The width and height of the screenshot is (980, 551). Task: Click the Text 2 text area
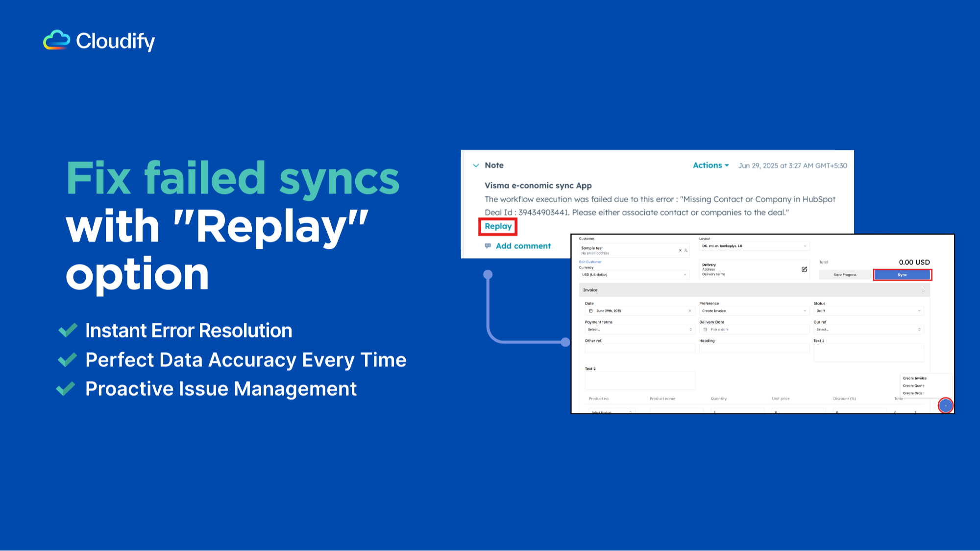640,381
